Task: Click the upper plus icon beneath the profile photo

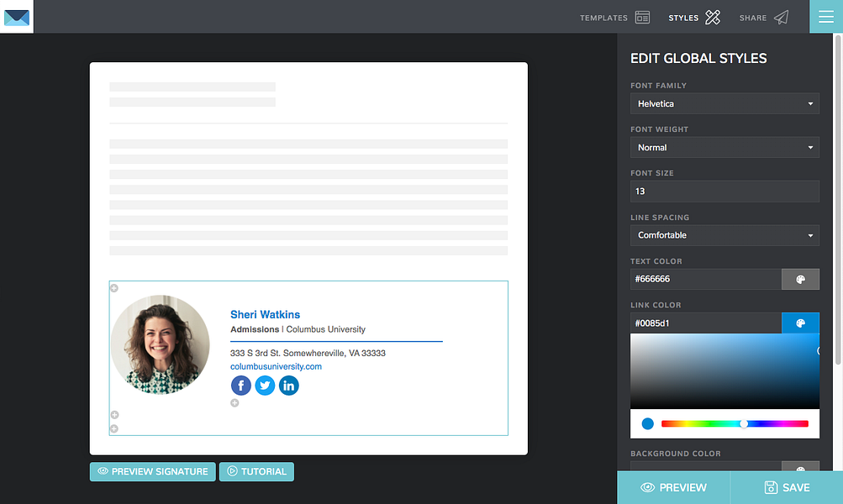Action: pos(114,415)
